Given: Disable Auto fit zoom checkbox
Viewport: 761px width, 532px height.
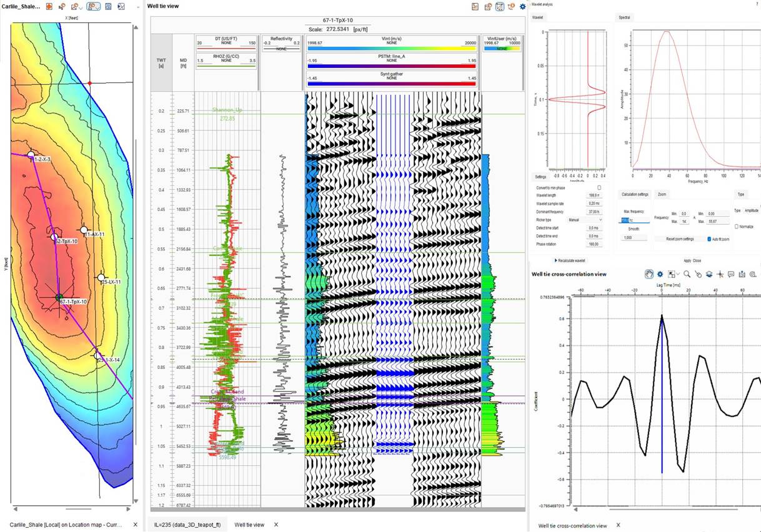Looking at the screenshot, I should tap(709, 239).
